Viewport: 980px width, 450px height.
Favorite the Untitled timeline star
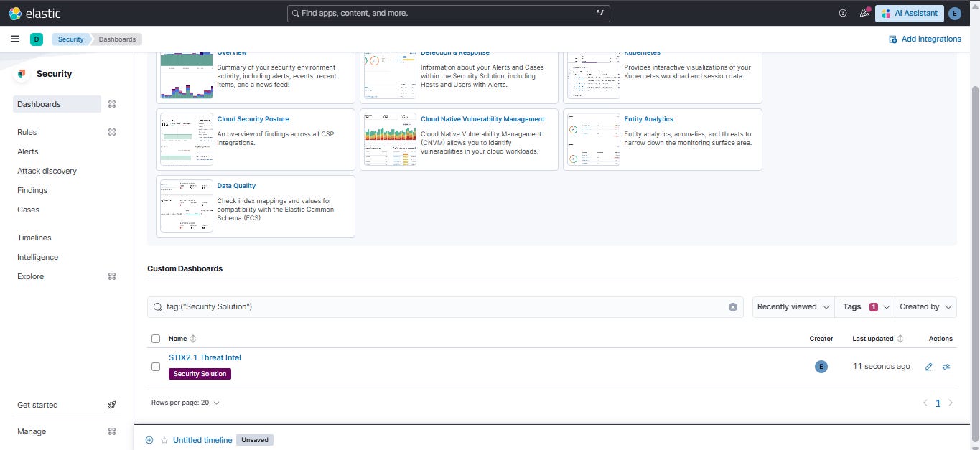coord(164,440)
